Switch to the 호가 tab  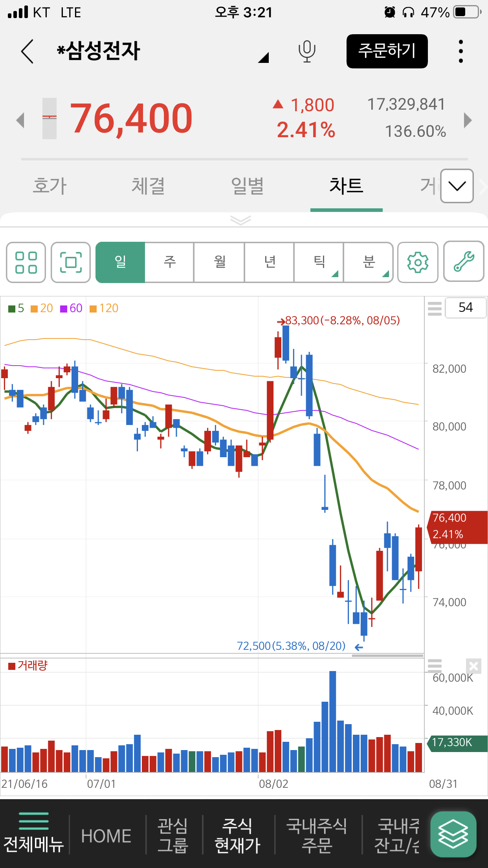click(x=50, y=186)
